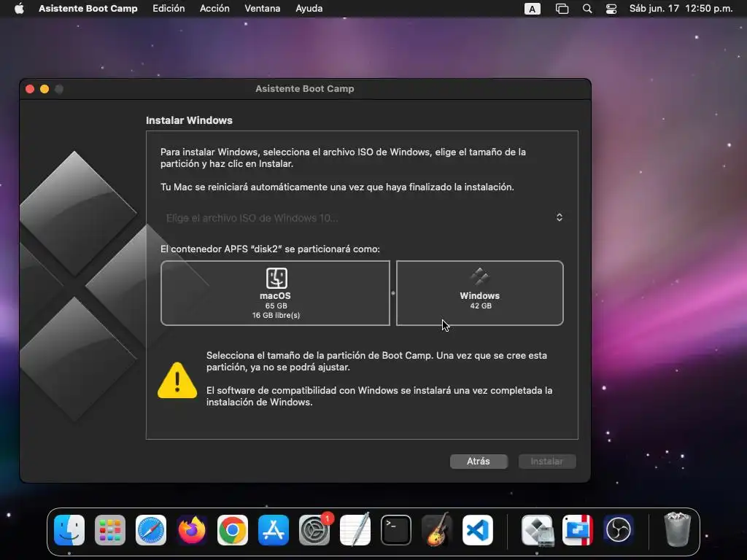Viewport: 747px width, 560px height.
Task: Launch Firefox from the Dock
Action: coord(192,530)
